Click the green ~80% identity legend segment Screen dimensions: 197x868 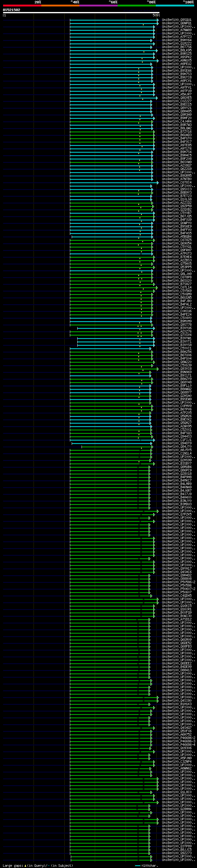(x=137, y=6)
